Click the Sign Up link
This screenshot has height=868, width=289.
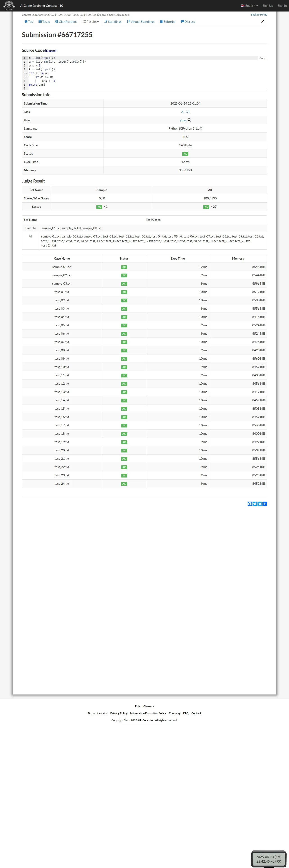[268, 6]
